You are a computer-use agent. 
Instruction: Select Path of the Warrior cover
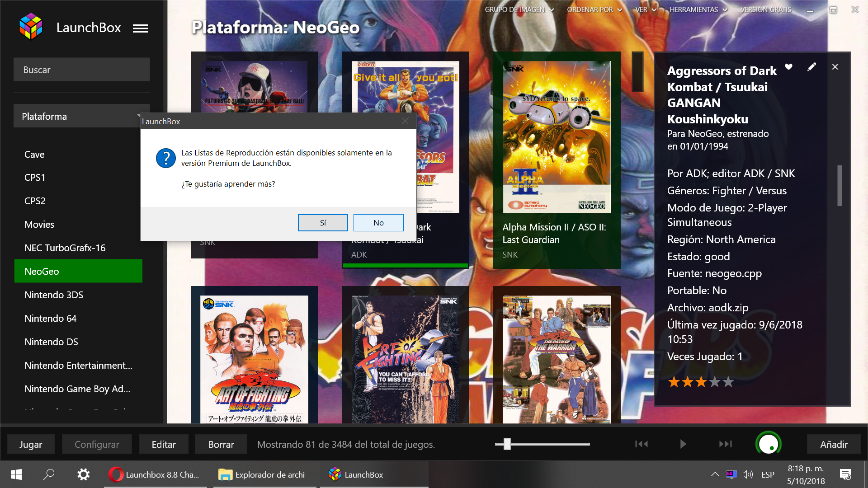coord(557,359)
